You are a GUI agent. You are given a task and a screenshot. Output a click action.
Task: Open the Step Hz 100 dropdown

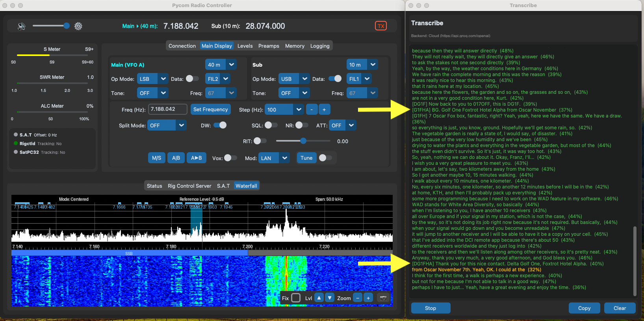(284, 109)
